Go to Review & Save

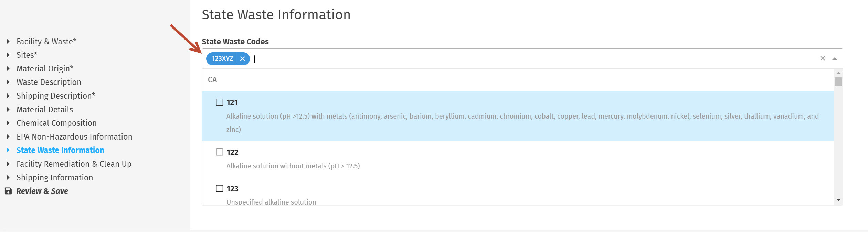42,191
